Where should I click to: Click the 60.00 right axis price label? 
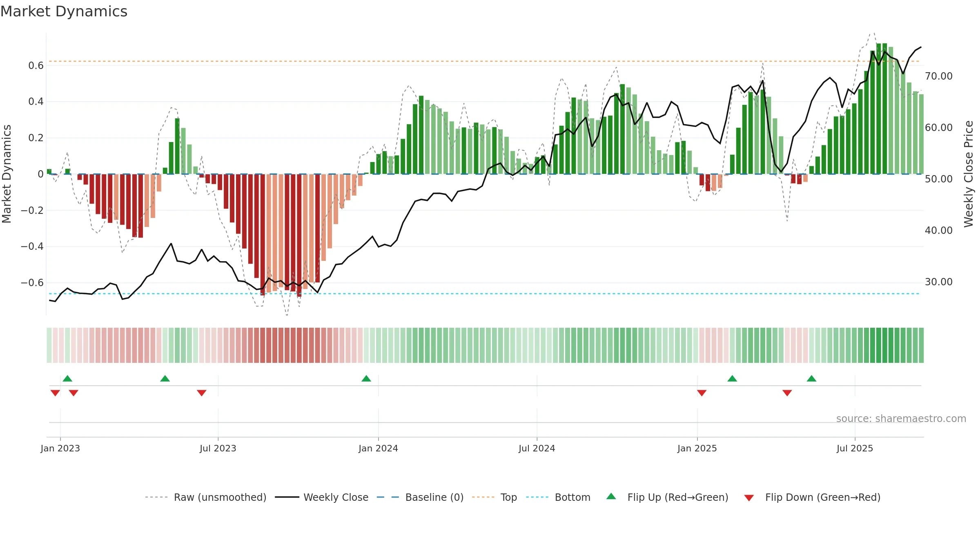click(939, 127)
